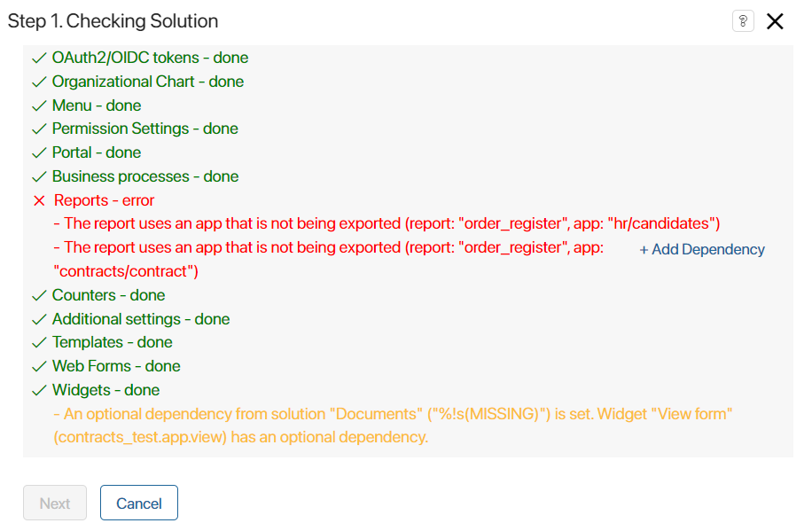Select 'Reports - error' line
The height and width of the screenshot is (523, 812).
104,199
